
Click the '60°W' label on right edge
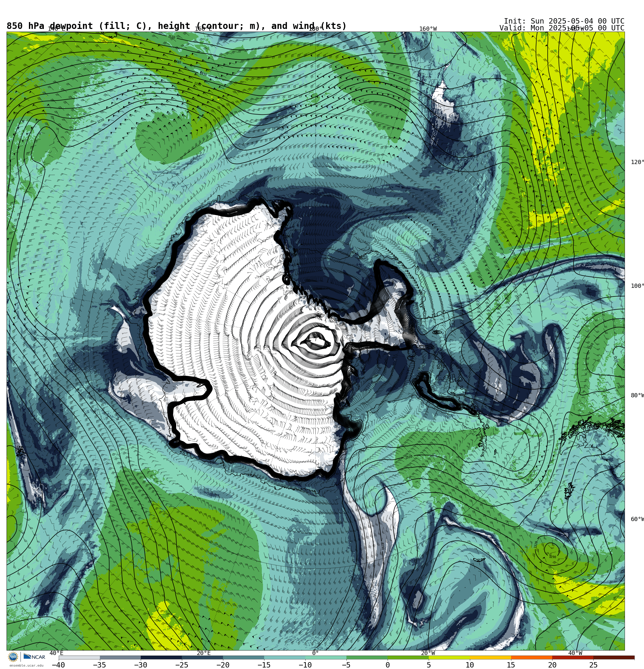[637, 519]
